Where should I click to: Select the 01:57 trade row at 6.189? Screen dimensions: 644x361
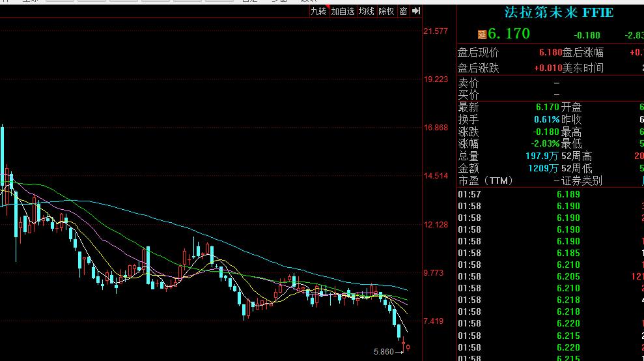(x=550, y=194)
